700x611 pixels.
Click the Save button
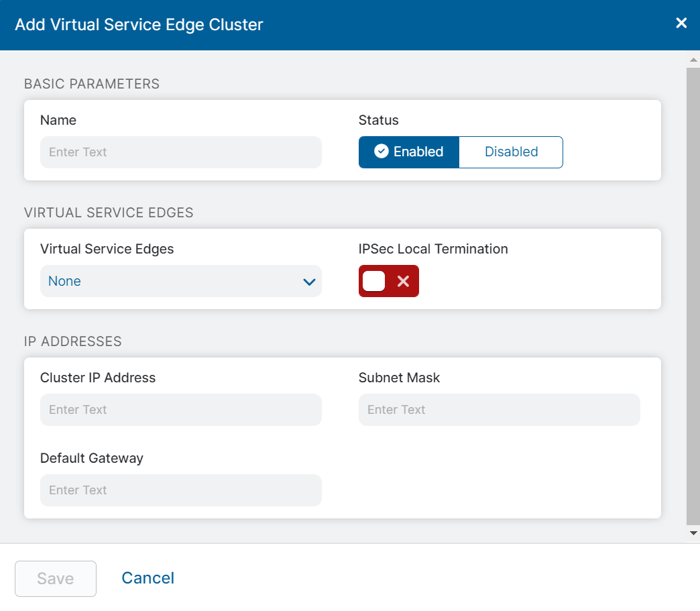55,578
